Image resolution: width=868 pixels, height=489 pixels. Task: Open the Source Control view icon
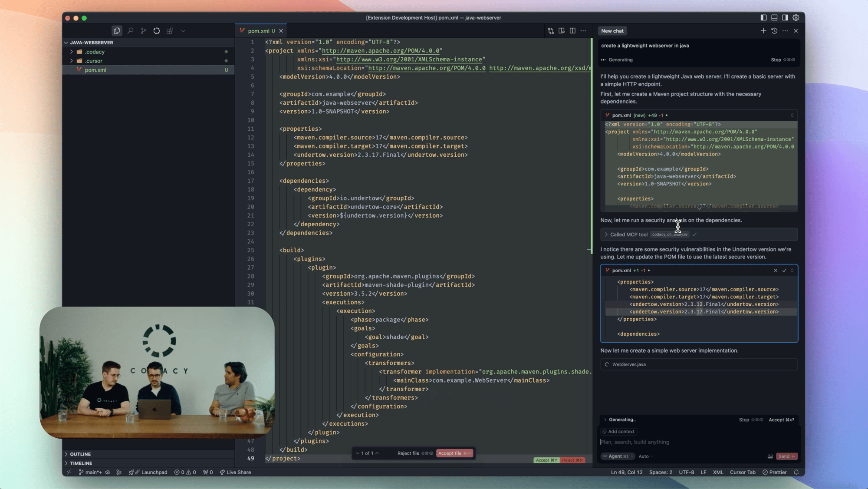pyautogui.click(x=143, y=31)
